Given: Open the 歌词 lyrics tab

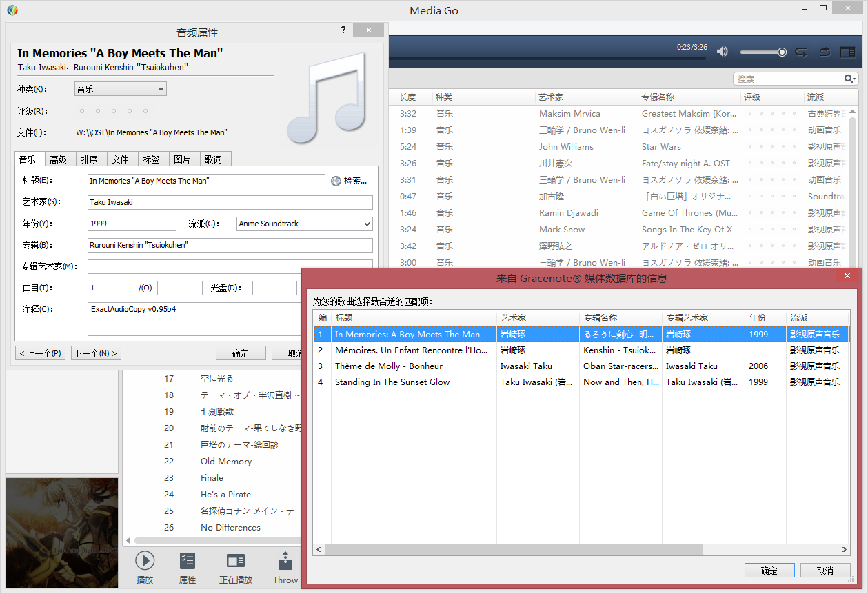Looking at the screenshot, I should (213, 159).
